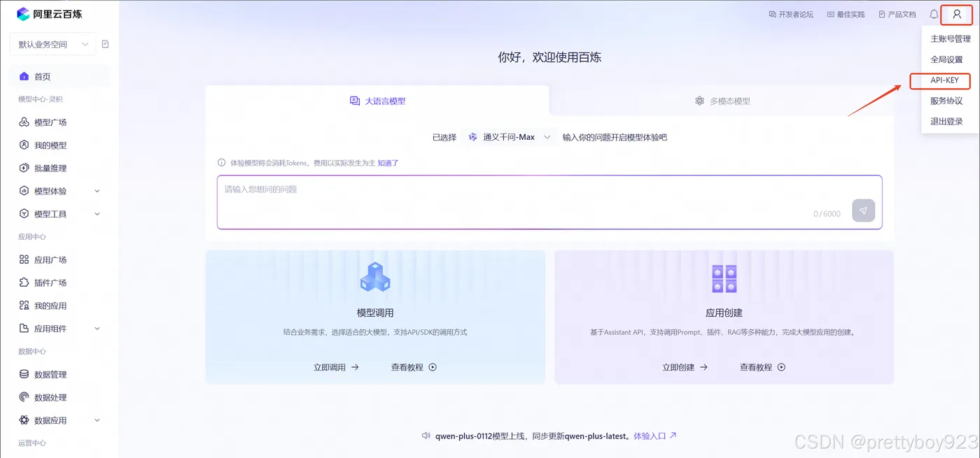
Task: Click the notification bell icon
Action: (934, 14)
